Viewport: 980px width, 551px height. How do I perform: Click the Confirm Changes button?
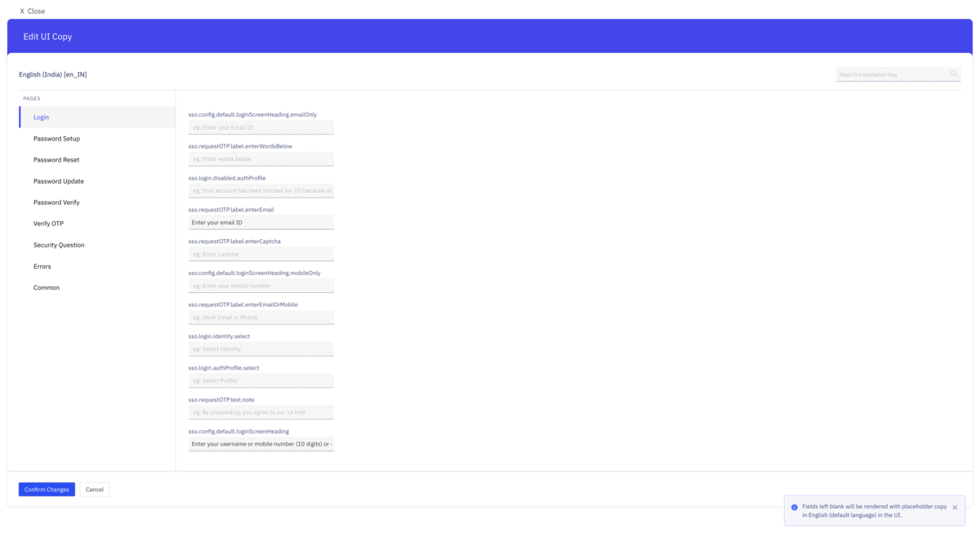pyautogui.click(x=46, y=489)
